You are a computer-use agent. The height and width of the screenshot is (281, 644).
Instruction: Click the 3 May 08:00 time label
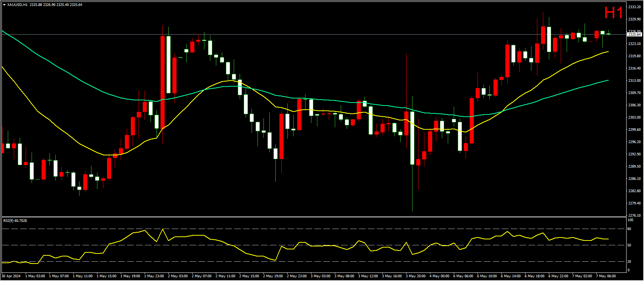click(x=344, y=276)
